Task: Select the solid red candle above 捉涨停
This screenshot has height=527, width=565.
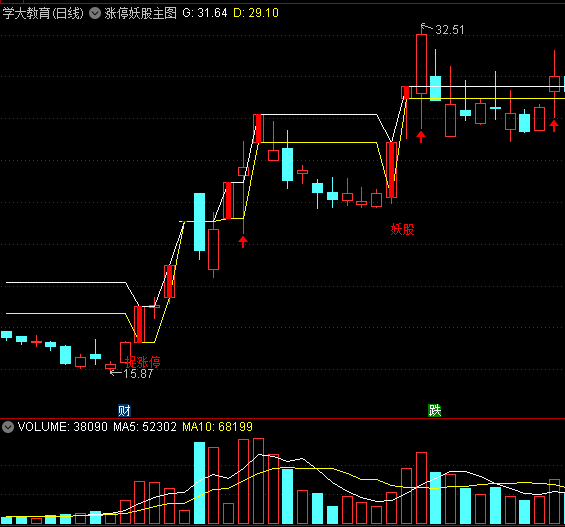Action: (139, 325)
